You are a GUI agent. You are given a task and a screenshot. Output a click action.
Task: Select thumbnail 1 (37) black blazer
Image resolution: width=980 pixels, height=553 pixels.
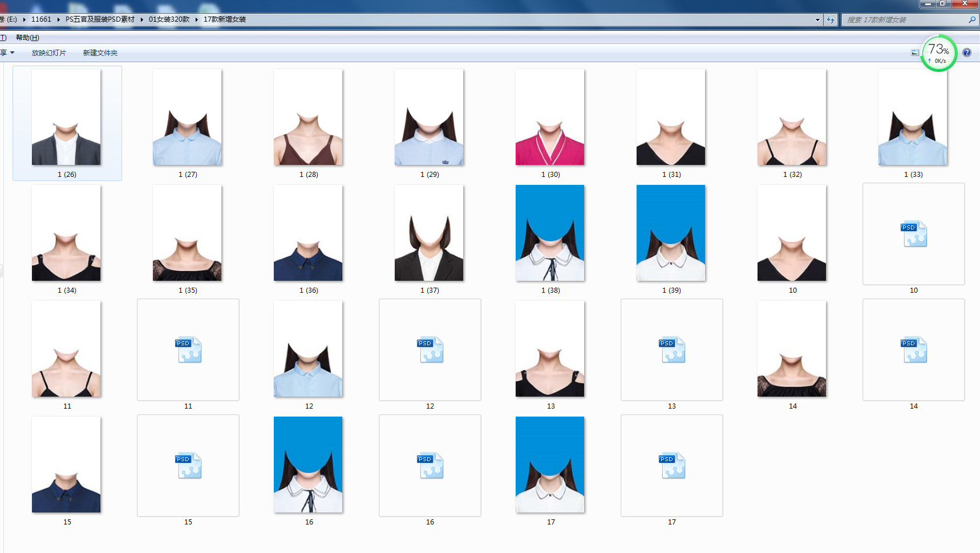(429, 233)
